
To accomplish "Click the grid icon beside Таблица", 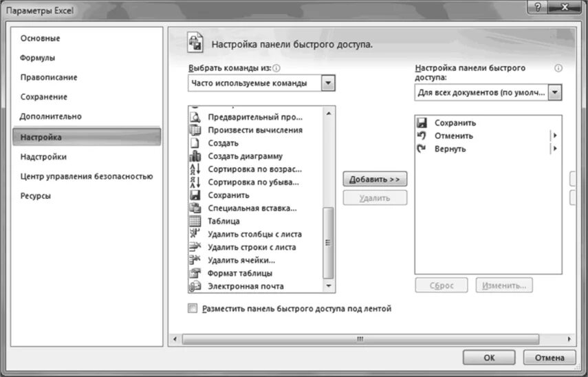I will (x=195, y=221).
